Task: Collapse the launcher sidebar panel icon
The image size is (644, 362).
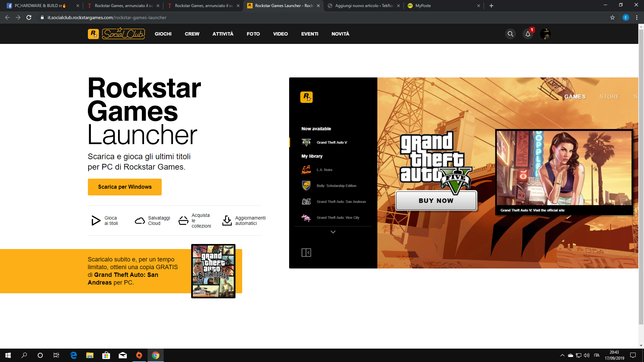Action: (306, 252)
